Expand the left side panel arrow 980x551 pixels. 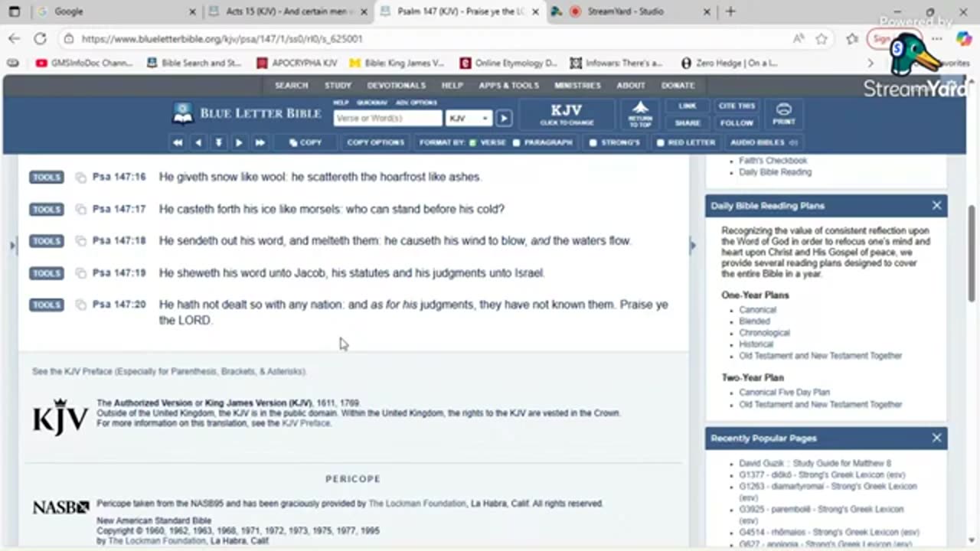click(x=11, y=246)
